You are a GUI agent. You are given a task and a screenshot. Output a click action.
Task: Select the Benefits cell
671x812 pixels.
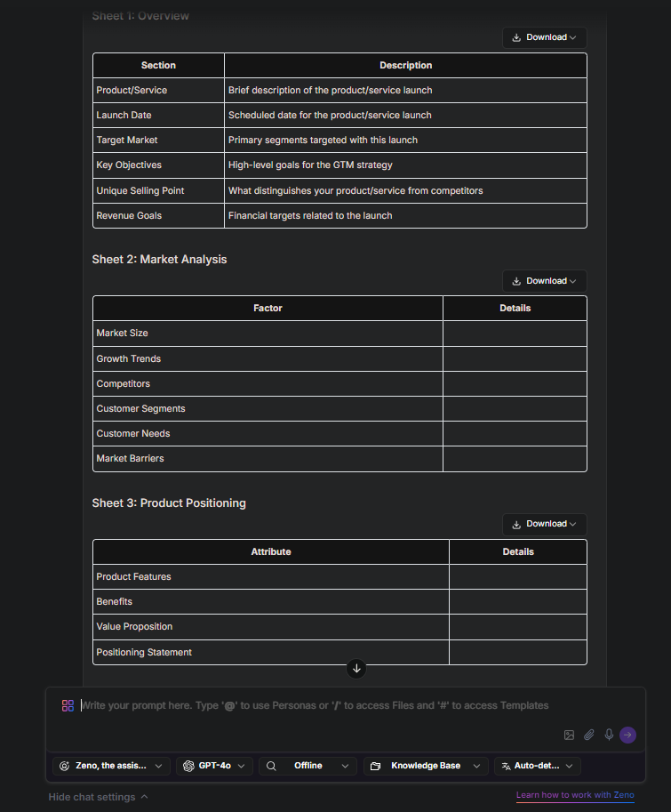pyautogui.click(x=271, y=602)
